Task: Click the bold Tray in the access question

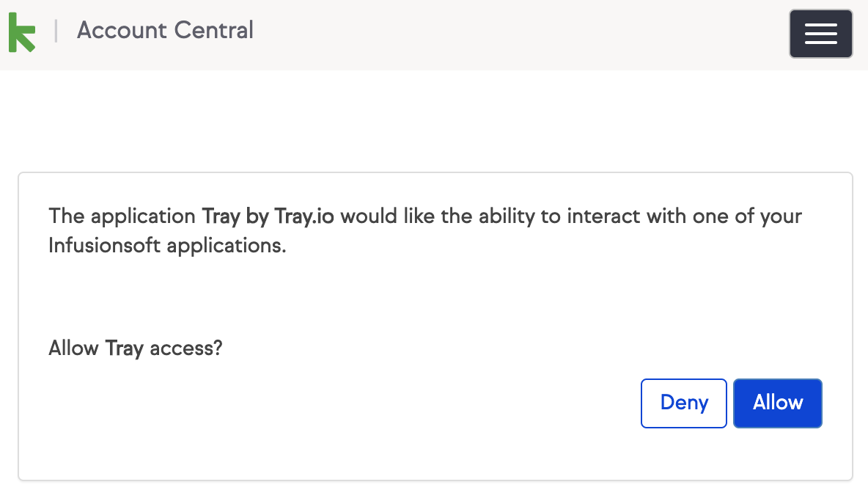Action: 124,348
